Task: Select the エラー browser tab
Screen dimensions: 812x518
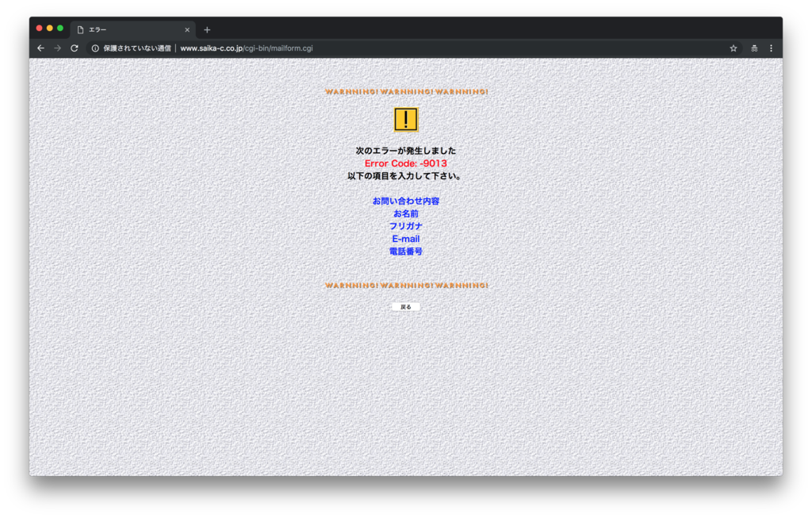Action: (x=132, y=30)
